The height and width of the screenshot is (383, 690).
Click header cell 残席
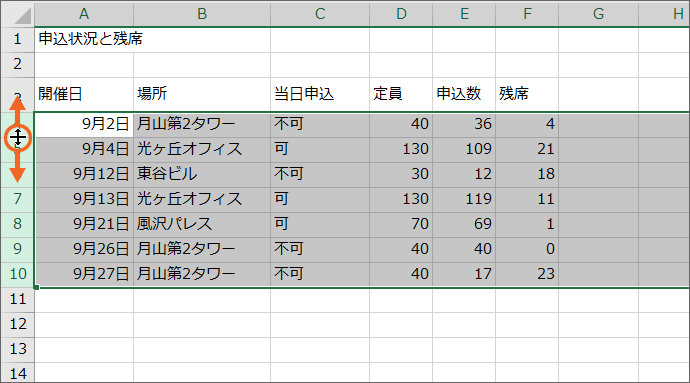(527, 94)
